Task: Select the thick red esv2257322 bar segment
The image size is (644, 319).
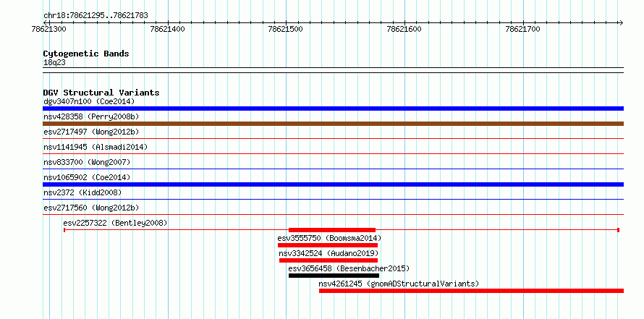Action: tap(332, 230)
